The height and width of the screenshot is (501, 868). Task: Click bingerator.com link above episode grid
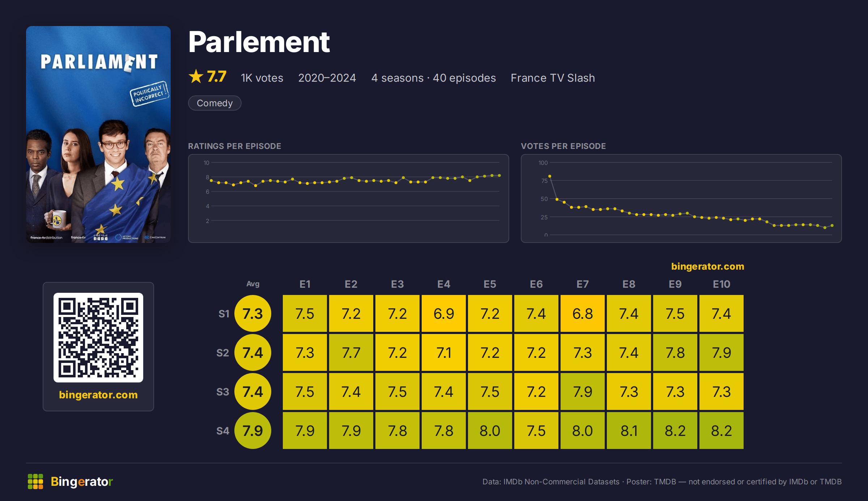pos(707,266)
